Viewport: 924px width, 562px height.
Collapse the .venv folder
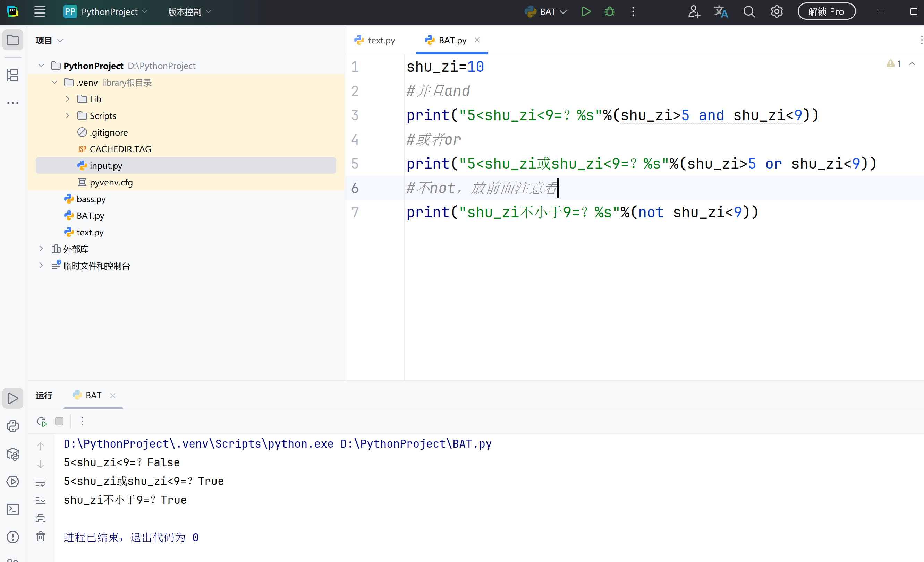point(54,83)
